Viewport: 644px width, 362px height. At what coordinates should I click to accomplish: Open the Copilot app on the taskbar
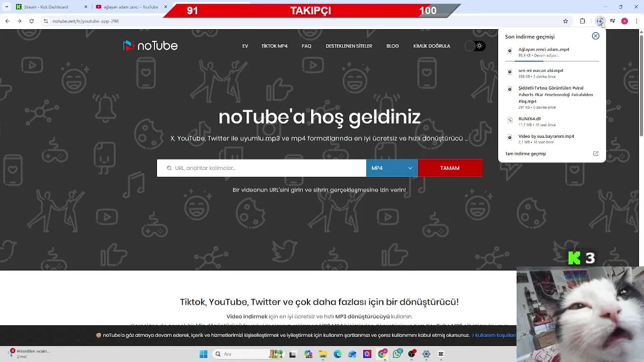(x=308, y=354)
